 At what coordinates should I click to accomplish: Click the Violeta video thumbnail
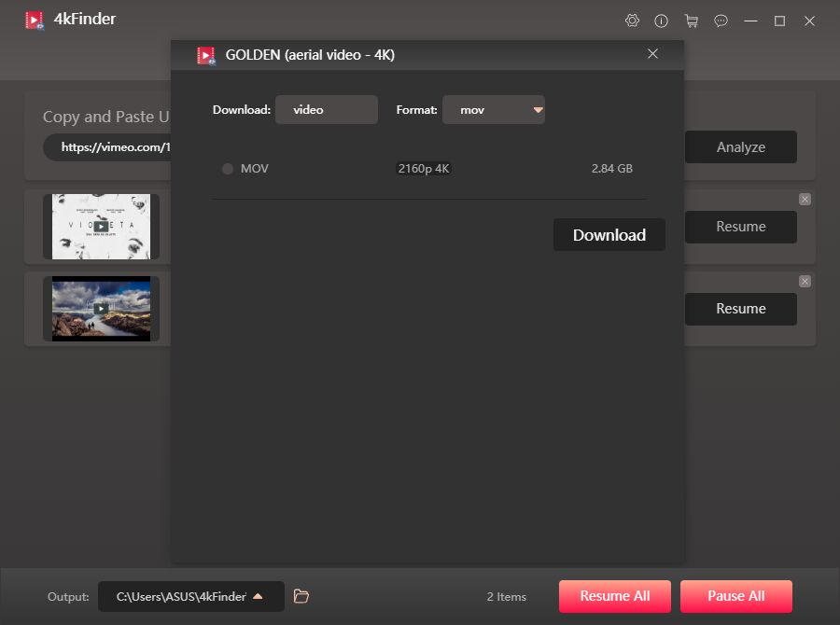[101, 227]
